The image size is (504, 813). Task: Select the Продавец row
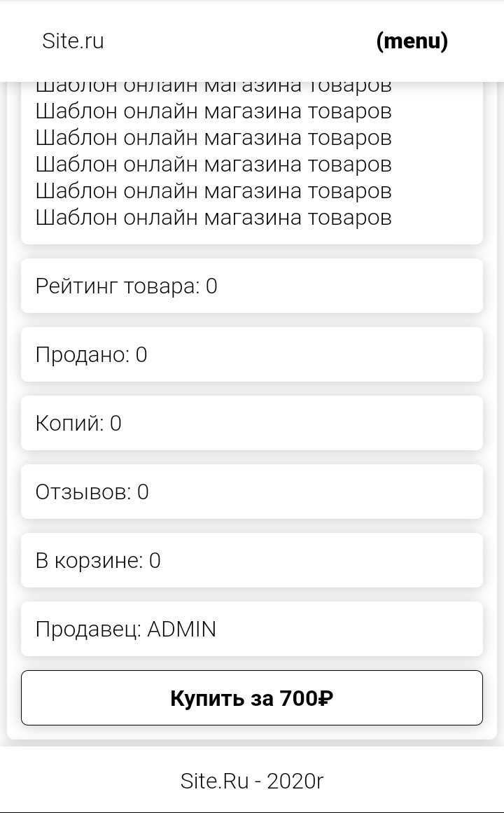click(251, 629)
